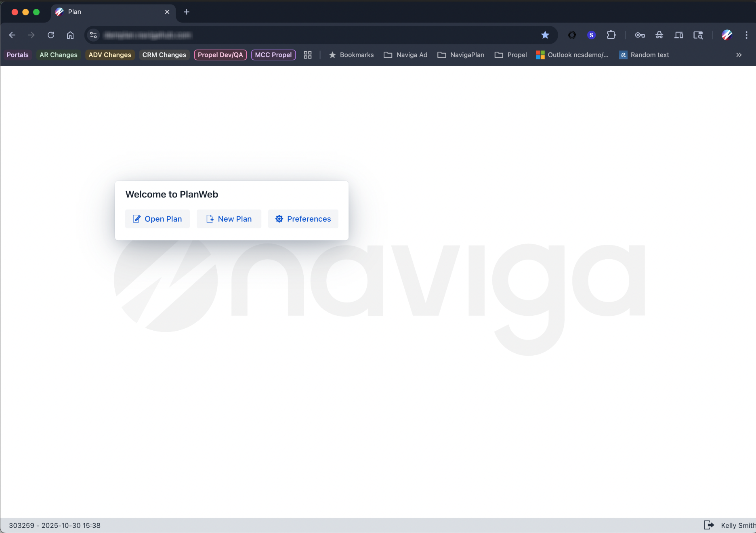Close the window with the red button

(x=15, y=12)
